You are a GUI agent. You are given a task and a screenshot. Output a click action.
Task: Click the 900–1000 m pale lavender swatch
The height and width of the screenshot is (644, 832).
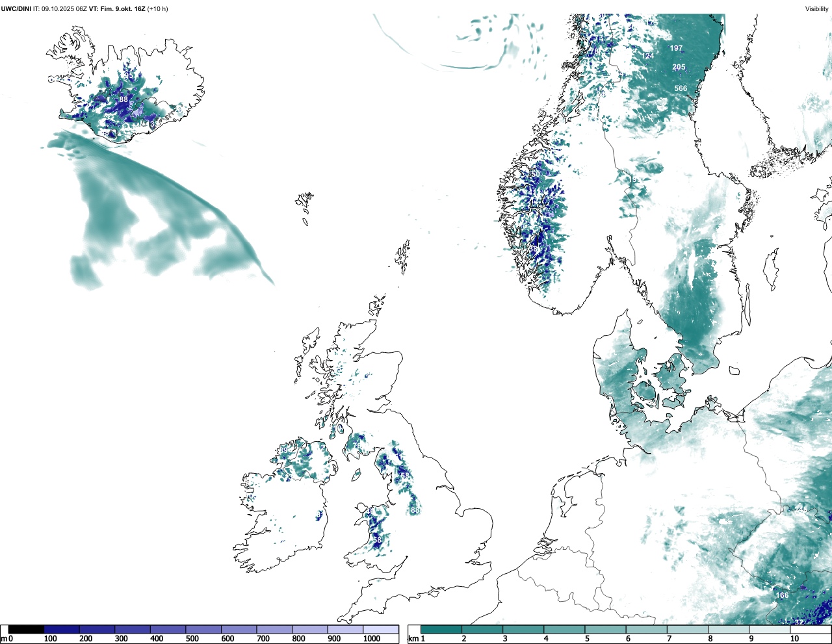point(345,629)
